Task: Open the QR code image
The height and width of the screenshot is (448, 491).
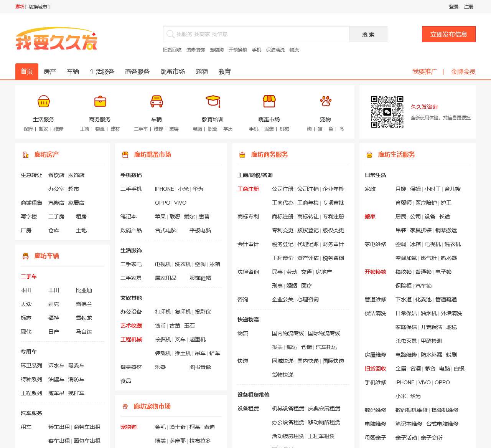Action: [x=387, y=112]
